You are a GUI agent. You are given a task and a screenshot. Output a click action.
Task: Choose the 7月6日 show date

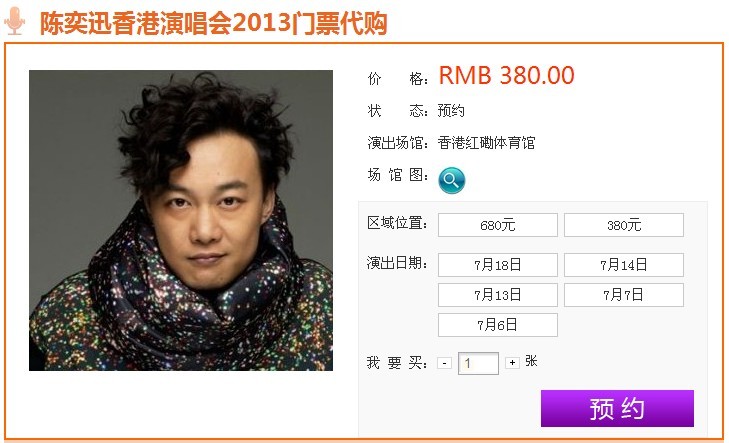(497, 325)
